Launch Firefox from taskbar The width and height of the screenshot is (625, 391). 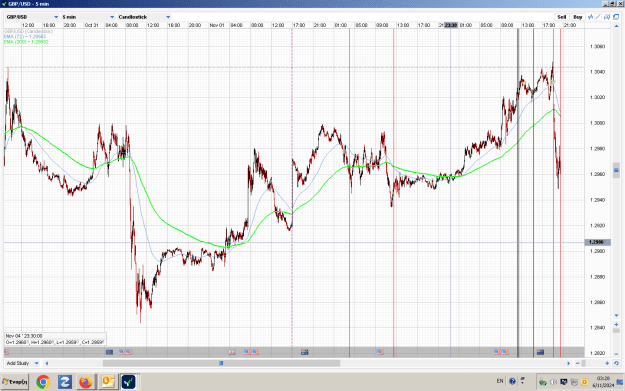86,382
